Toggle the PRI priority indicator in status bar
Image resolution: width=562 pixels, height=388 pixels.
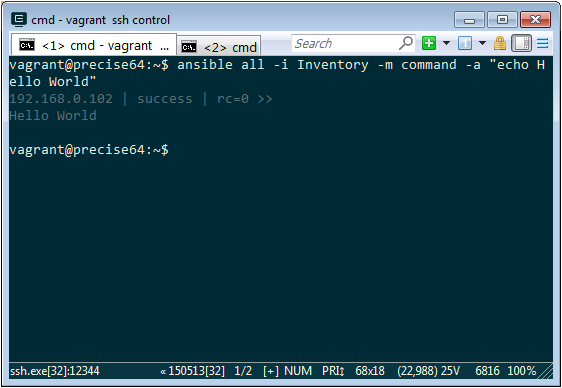click(x=333, y=371)
